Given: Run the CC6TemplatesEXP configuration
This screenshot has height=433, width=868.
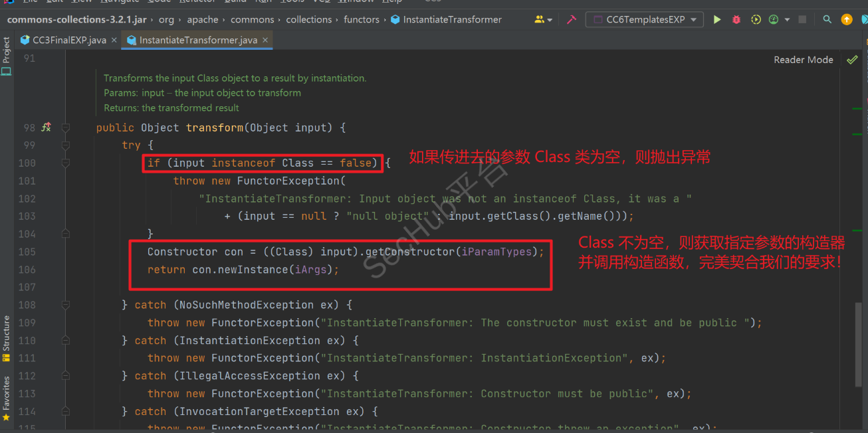Looking at the screenshot, I should tap(716, 19).
